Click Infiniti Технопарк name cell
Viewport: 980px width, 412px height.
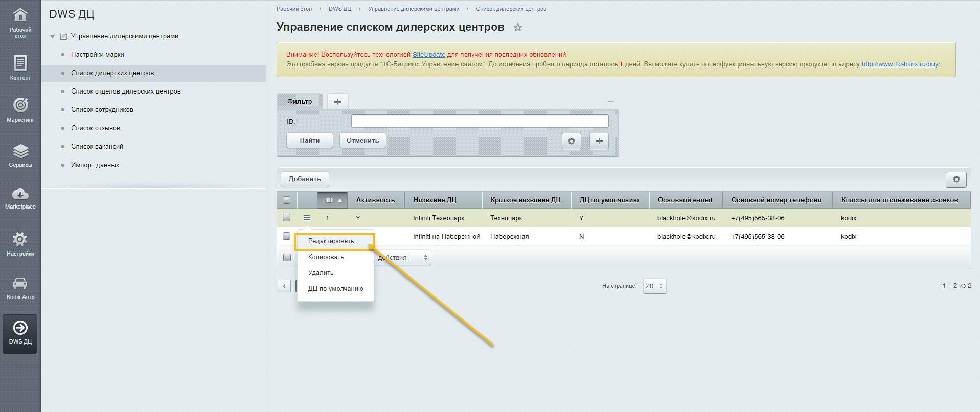coord(439,218)
